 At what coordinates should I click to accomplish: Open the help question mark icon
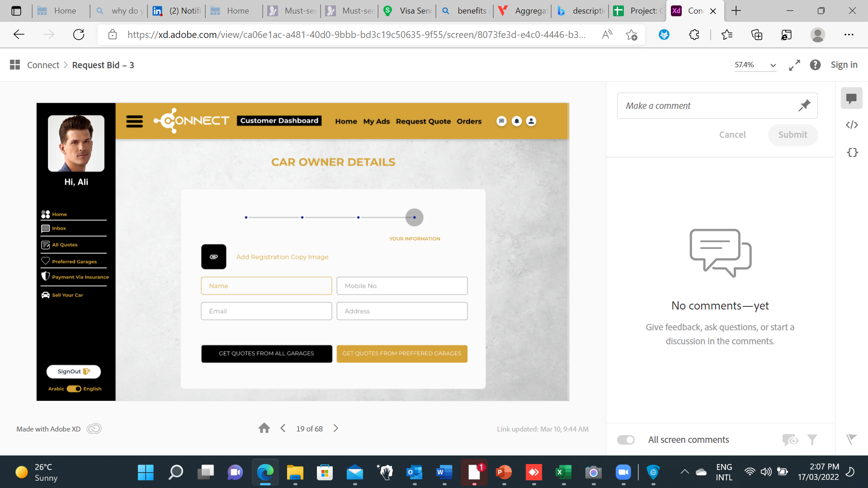(x=815, y=65)
